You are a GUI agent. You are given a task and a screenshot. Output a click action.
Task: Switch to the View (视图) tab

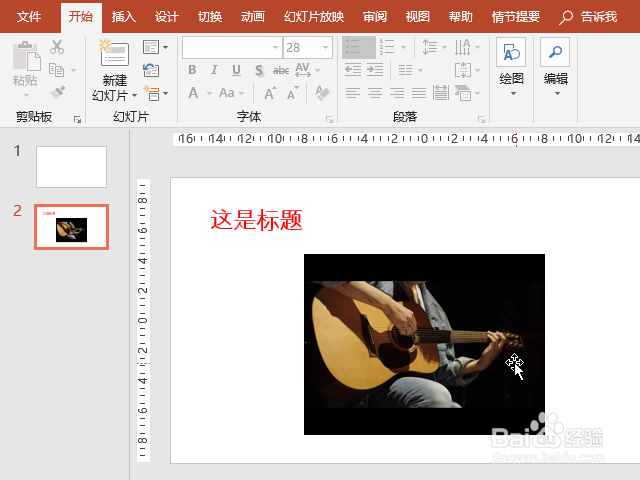tap(418, 17)
